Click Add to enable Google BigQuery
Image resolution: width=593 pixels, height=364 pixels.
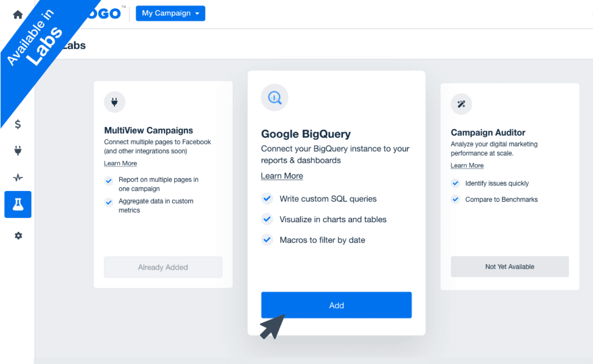click(x=336, y=305)
